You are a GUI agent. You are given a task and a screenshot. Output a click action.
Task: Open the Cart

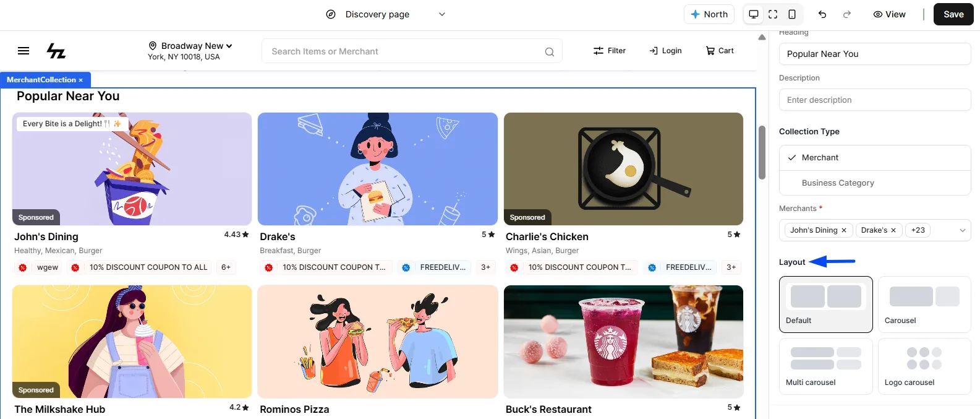720,51
